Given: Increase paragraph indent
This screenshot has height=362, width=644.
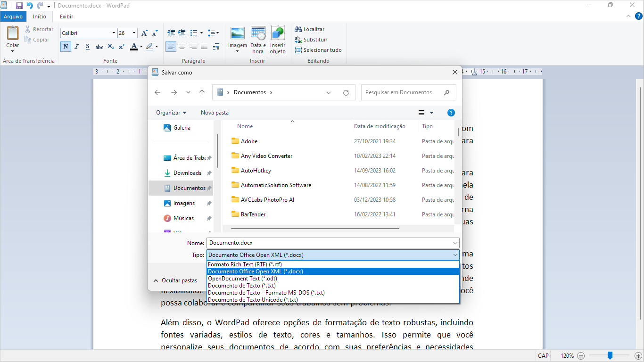Looking at the screenshot, I should 182,33.
